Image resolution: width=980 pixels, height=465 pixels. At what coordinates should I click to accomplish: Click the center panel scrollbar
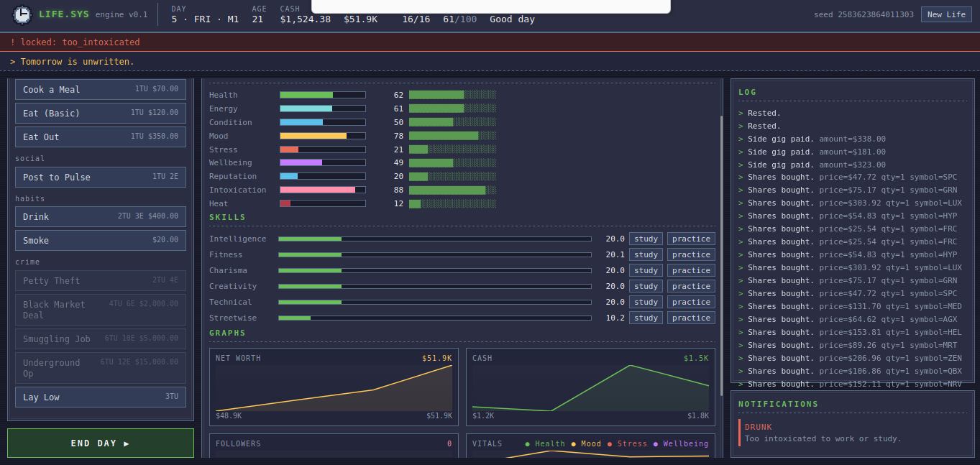(720, 255)
